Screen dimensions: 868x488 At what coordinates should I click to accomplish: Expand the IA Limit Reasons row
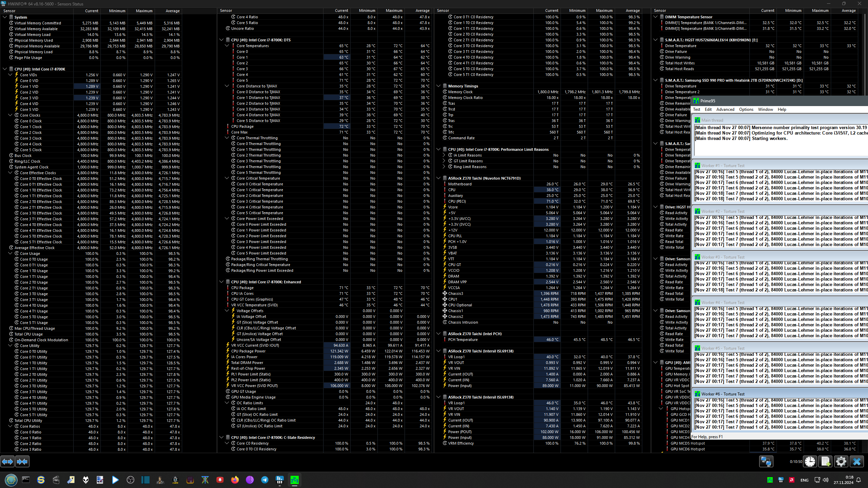pos(444,155)
